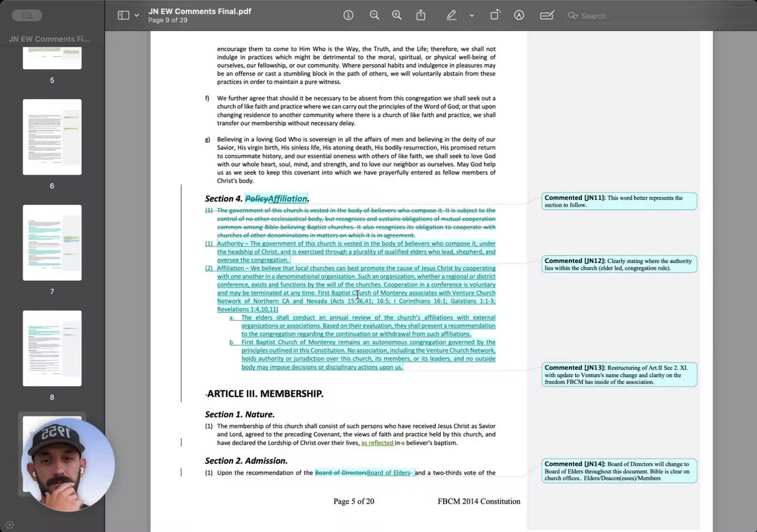Select comment JN13 about restructuring
The height and width of the screenshot is (532, 757).
[619, 375]
